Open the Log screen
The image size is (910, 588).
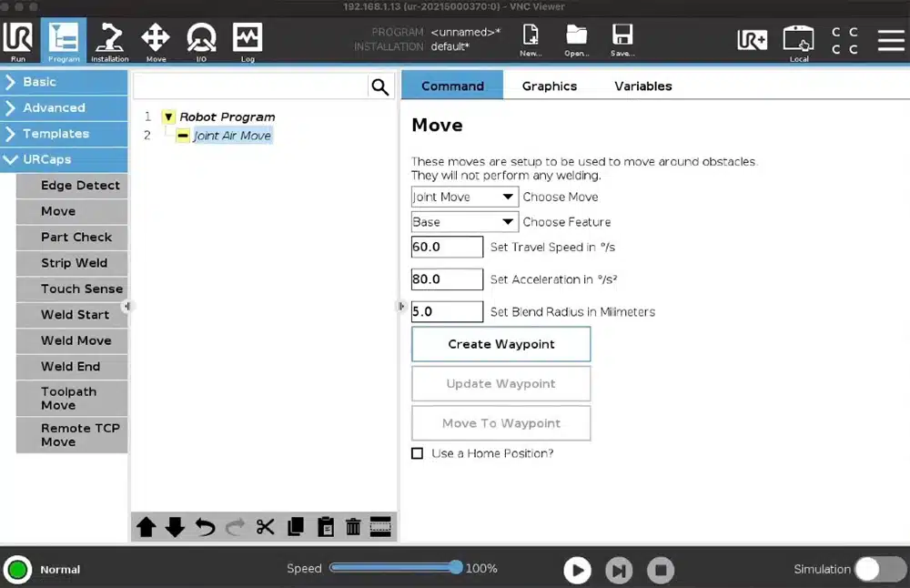point(248,41)
